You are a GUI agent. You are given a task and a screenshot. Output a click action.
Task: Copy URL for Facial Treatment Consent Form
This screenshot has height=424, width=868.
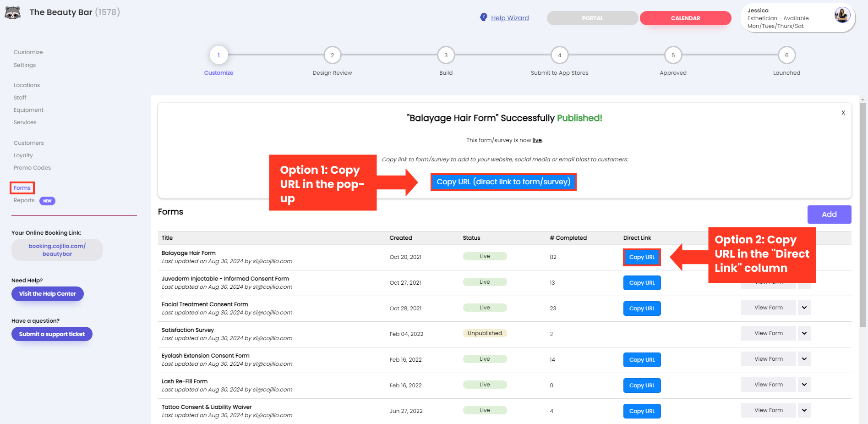pos(642,308)
